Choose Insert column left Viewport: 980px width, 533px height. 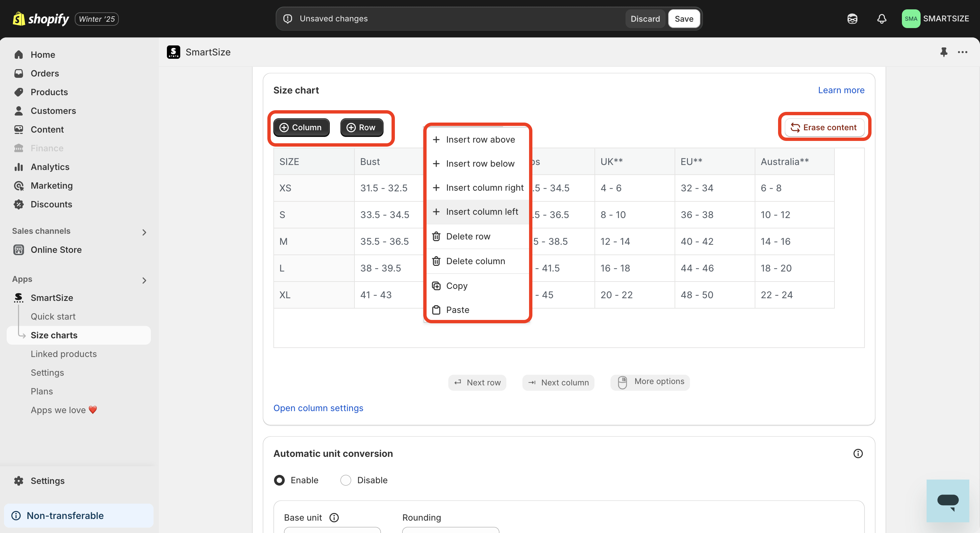click(x=477, y=211)
